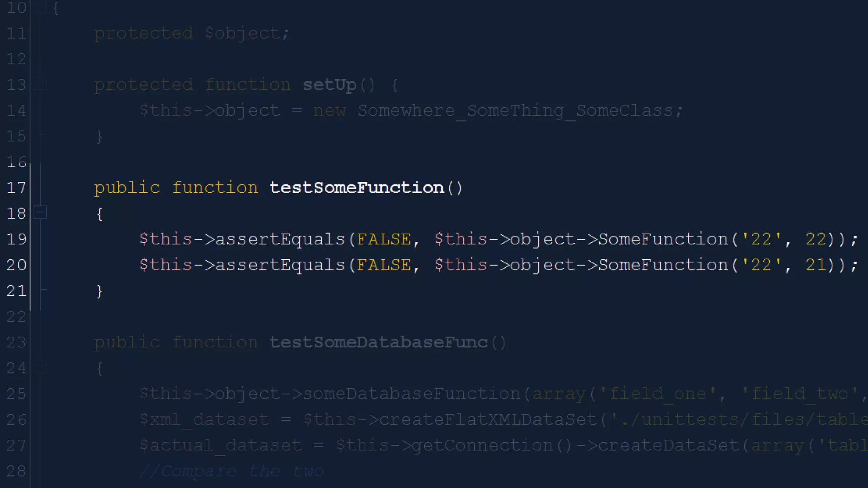Click line number 25 in the gutter
The width and height of the screenshot is (868, 488).
tap(16, 394)
